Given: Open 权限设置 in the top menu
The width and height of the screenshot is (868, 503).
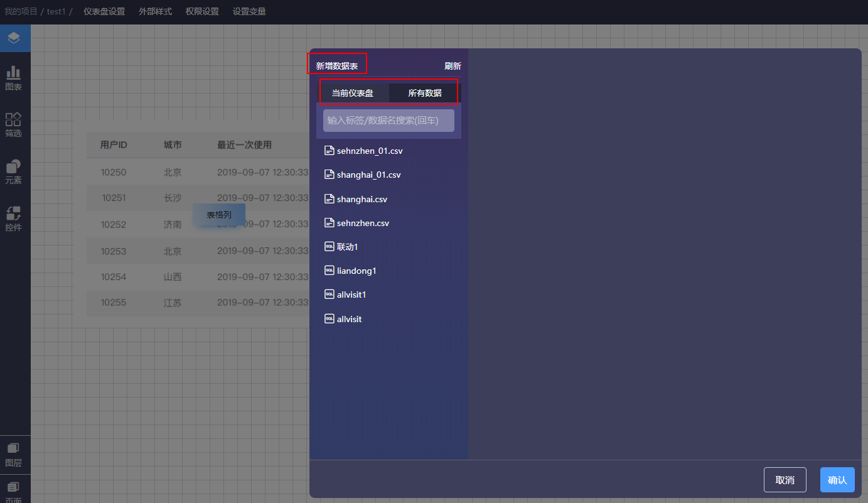Looking at the screenshot, I should pyautogui.click(x=202, y=11).
